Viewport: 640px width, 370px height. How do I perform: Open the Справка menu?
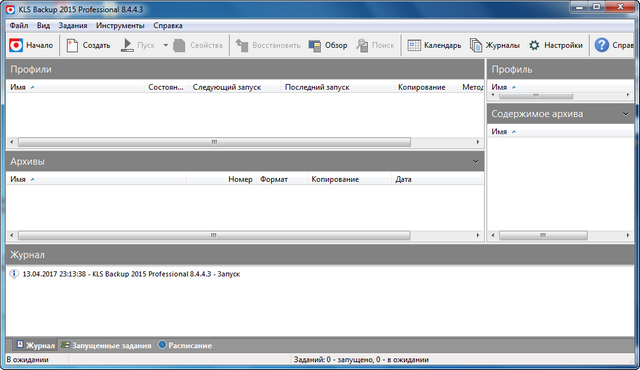click(x=168, y=25)
